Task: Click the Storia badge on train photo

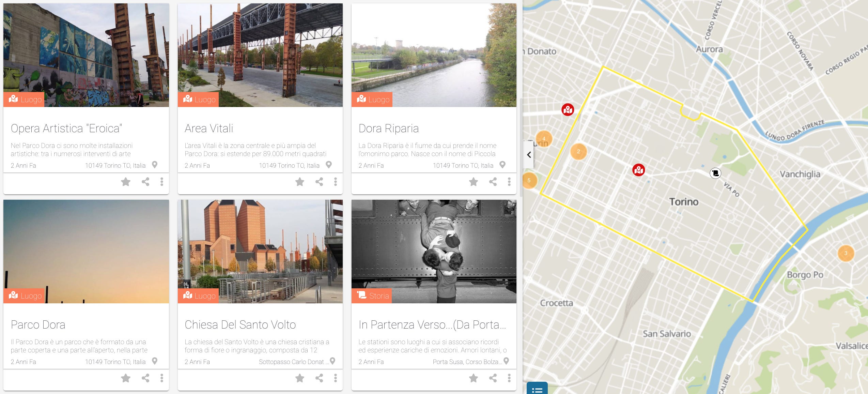Action: pyautogui.click(x=372, y=295)
